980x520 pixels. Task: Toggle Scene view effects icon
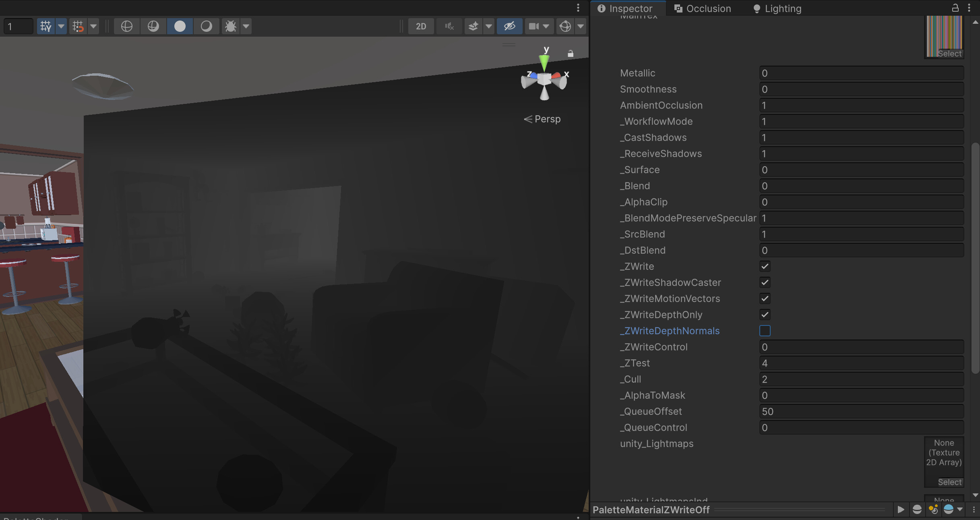pyautogui.click(x=473, y=26)
